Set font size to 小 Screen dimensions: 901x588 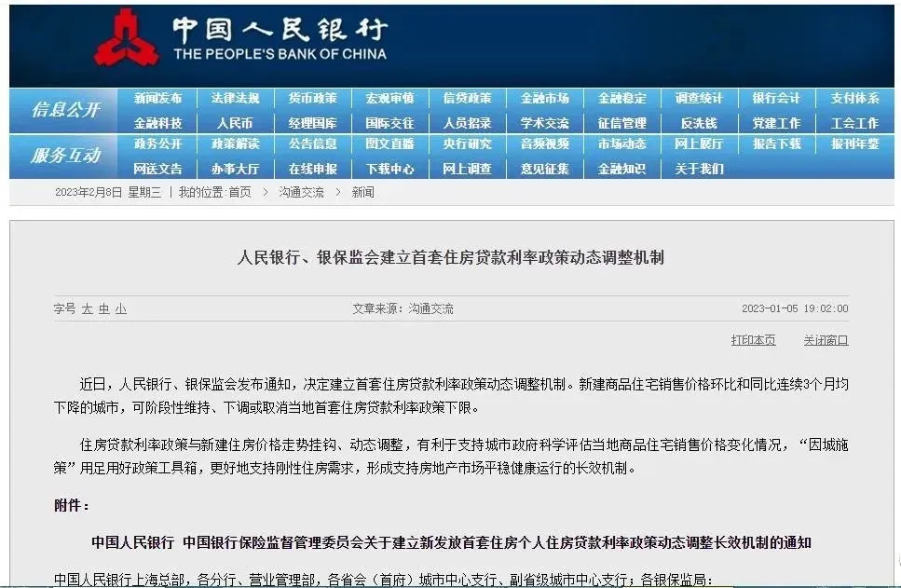[121, 309]
